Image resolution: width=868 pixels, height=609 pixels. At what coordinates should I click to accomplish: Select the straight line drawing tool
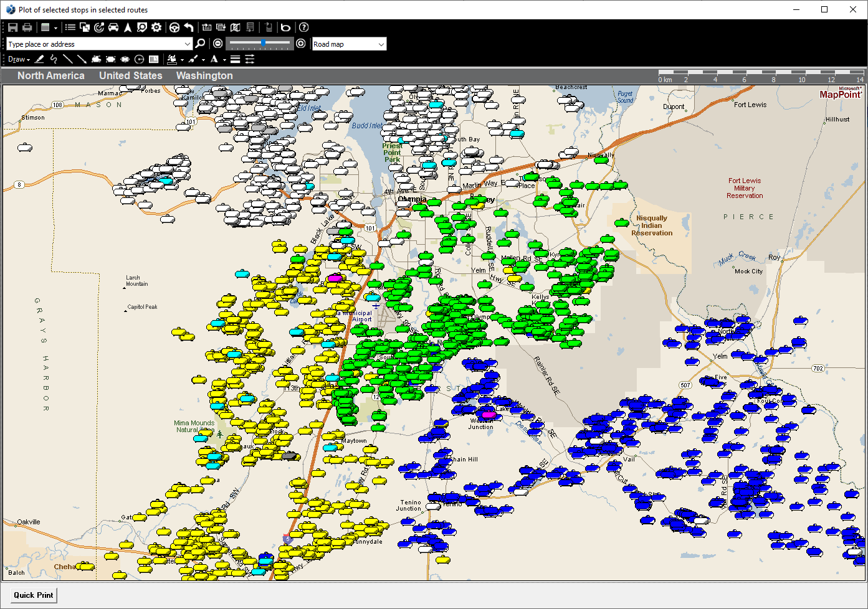point(67,59)
